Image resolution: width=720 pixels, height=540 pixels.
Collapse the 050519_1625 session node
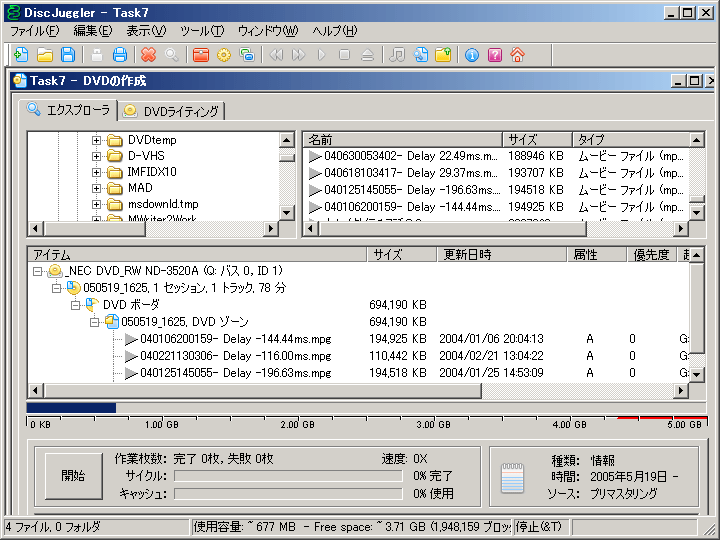pyautogui.click(x=56, y=288)
